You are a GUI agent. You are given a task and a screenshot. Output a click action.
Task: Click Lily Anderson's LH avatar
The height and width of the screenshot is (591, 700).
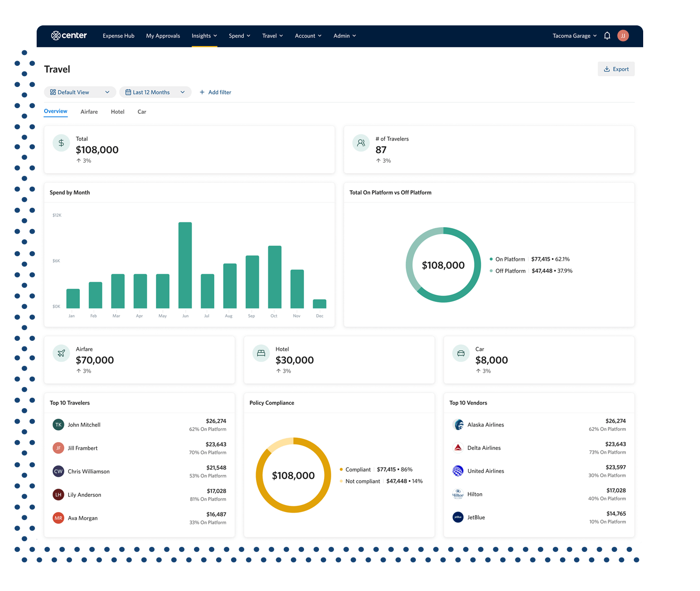pyautogui.click(x=58, y=495)
